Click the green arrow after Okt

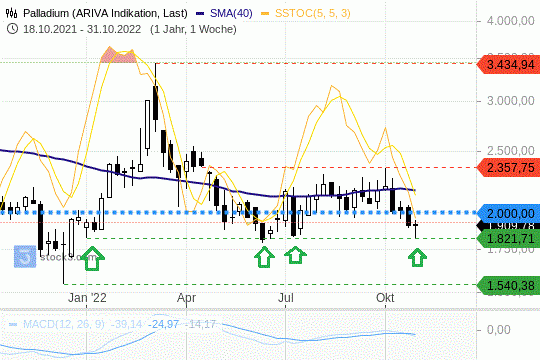(417, 257)
